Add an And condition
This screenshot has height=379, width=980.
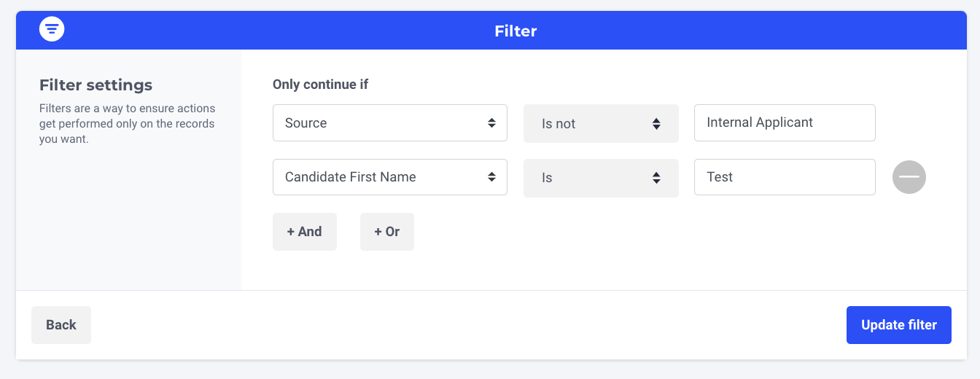tap(304, 232)
